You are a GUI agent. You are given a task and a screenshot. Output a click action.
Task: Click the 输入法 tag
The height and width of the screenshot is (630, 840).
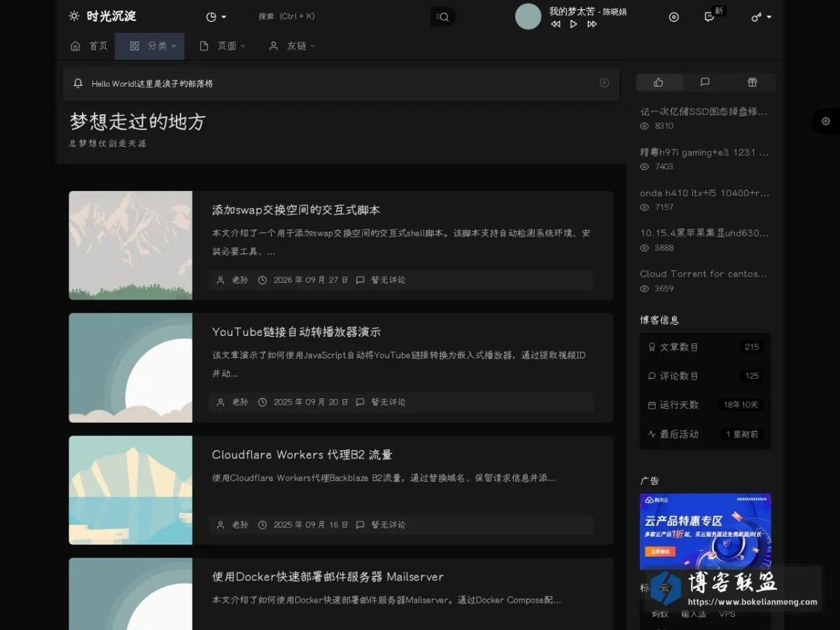tap(694, 614)
